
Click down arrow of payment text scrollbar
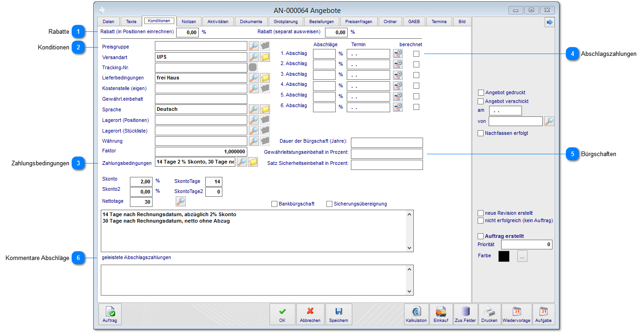409,248
